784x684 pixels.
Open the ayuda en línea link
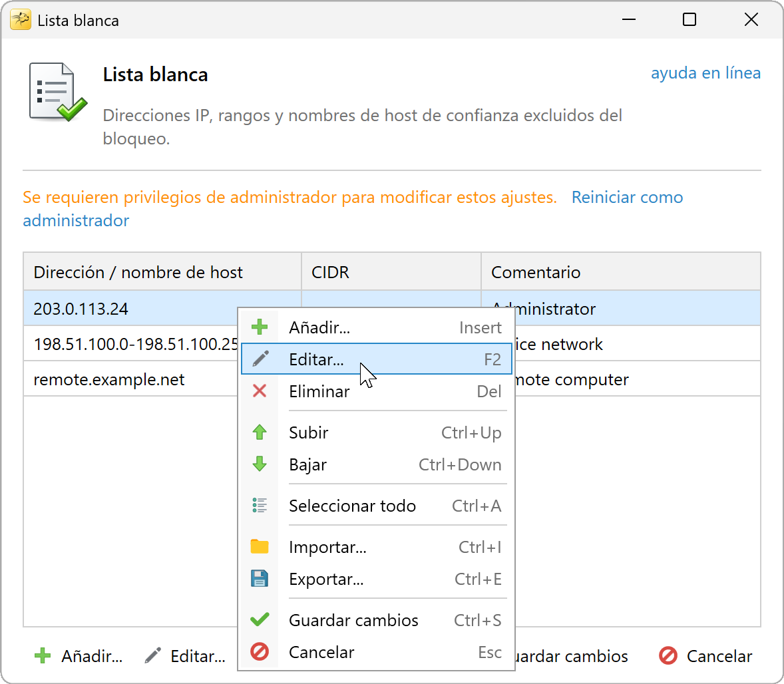[705, 73]
